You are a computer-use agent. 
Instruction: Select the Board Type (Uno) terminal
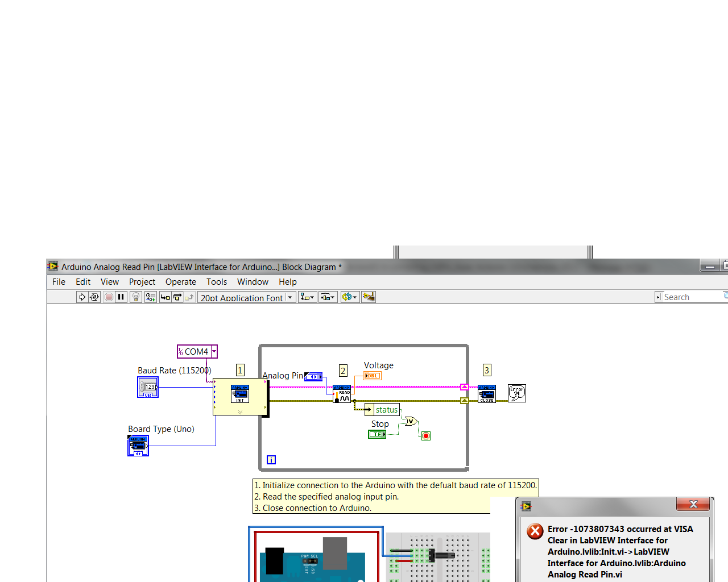(x=138, y=446)
